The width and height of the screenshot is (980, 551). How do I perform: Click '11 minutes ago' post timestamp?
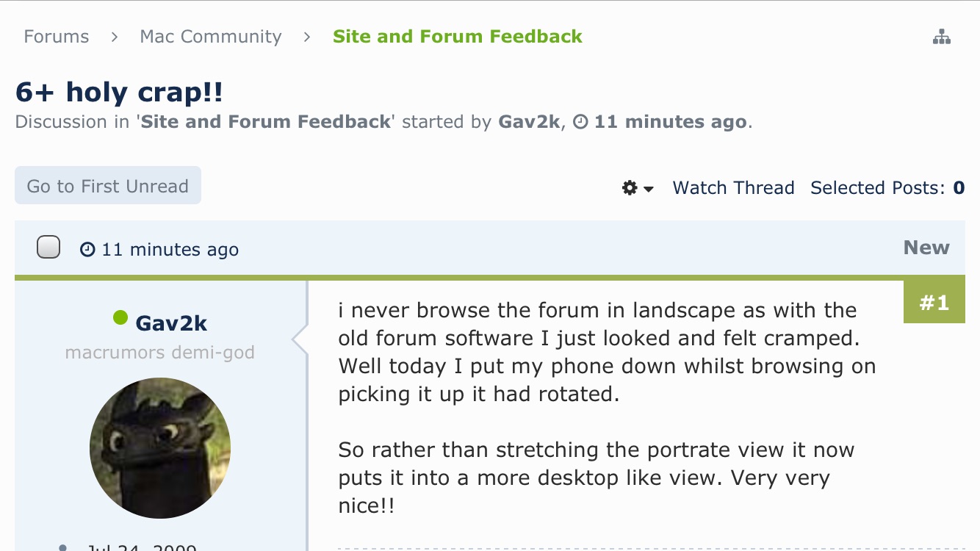click(x=170, y=250)
